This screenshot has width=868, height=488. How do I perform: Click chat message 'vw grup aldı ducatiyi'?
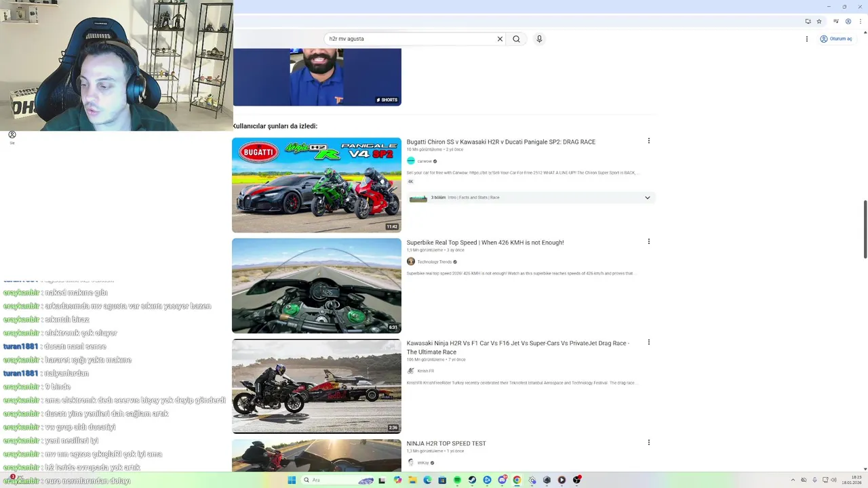(x=80, y=427)
